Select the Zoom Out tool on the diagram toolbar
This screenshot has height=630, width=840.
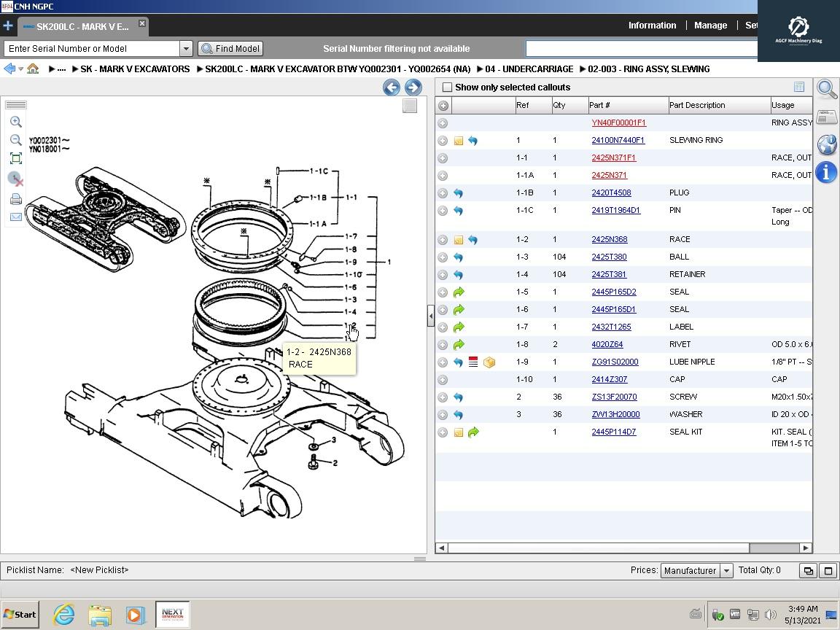pos(16,140)
